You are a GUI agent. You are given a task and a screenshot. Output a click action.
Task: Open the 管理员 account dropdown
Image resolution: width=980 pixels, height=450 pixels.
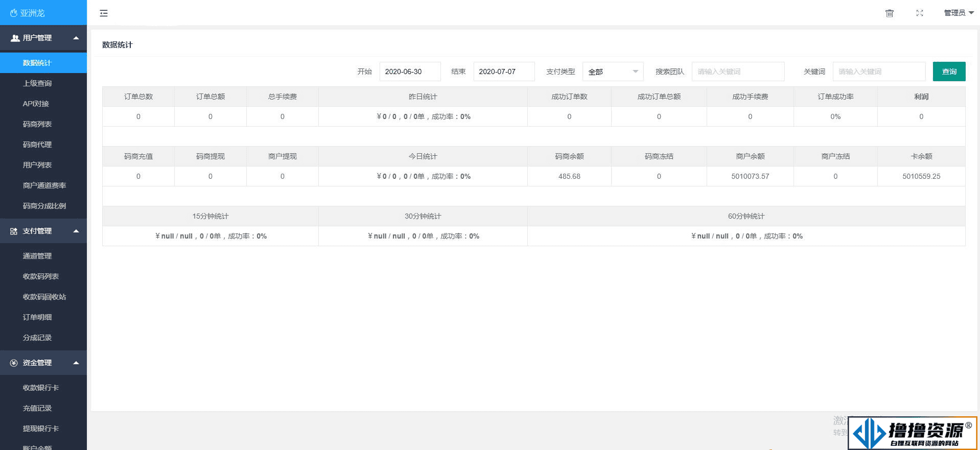(x=959, y=13)
